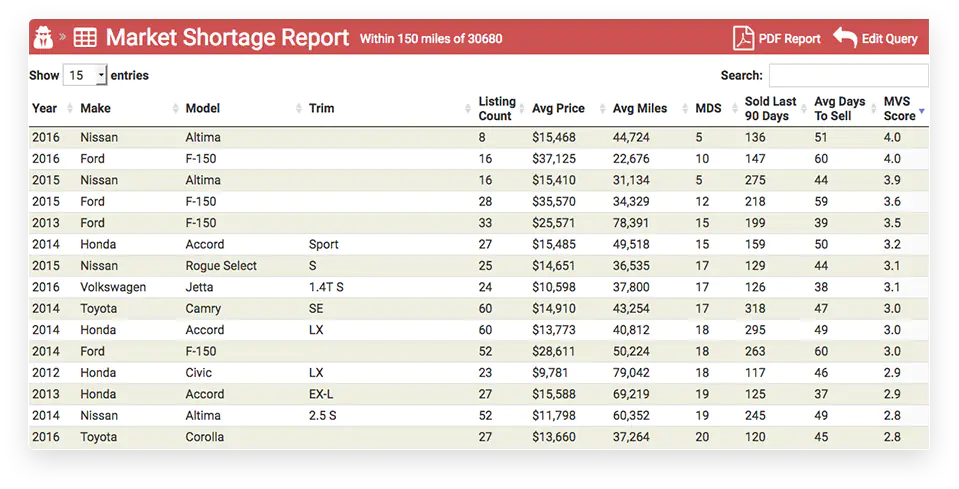Image resolution: width=959 pixels, height=489 pixels.
Task: Click the 'Sport' trim cell
Action: (324, 244)
